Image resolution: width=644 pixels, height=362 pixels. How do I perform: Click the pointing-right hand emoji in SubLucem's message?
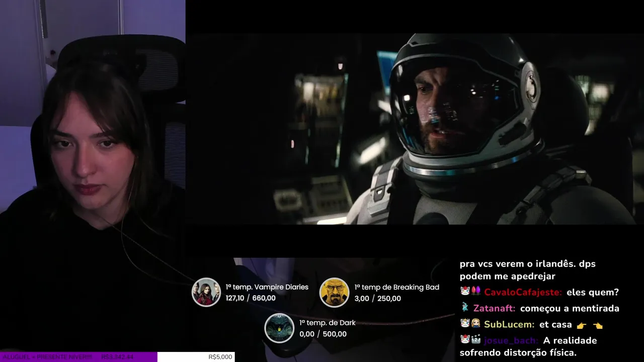(582, 325)
